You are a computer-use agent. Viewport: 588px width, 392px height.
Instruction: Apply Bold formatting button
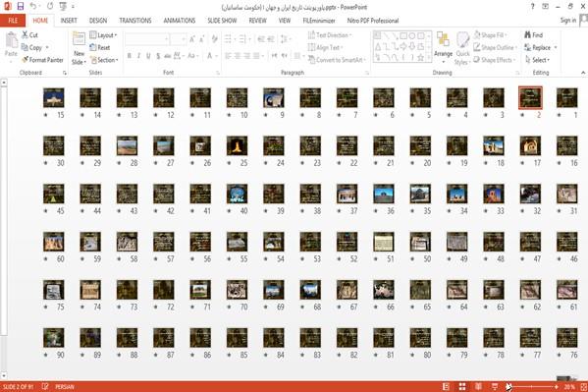pos(129,56)
